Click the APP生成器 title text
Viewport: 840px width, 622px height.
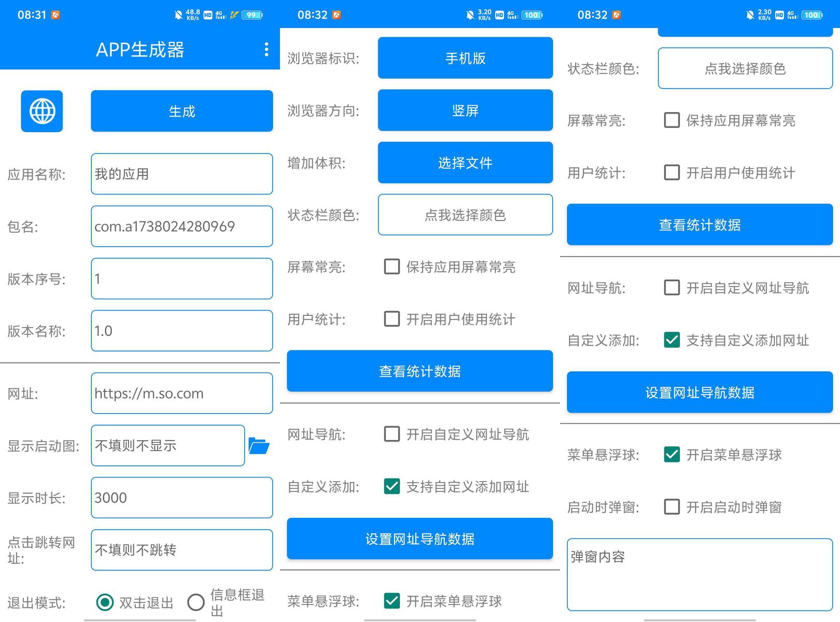tap(140, 50)
